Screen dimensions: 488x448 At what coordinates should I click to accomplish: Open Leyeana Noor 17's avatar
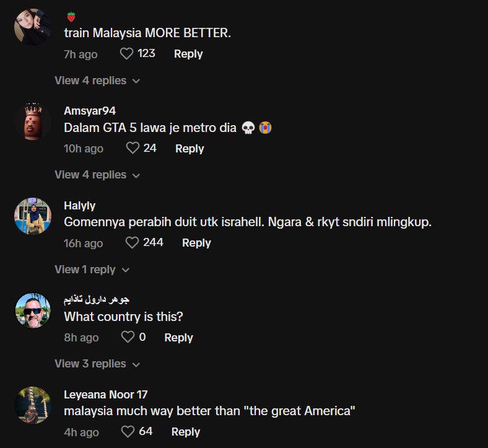pos(32,405)
